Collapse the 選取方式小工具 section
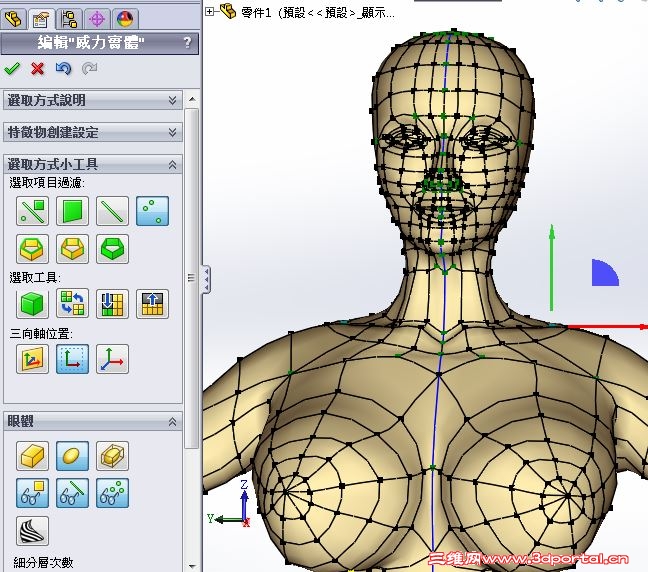The image size is (648, 572). (93, 164)
